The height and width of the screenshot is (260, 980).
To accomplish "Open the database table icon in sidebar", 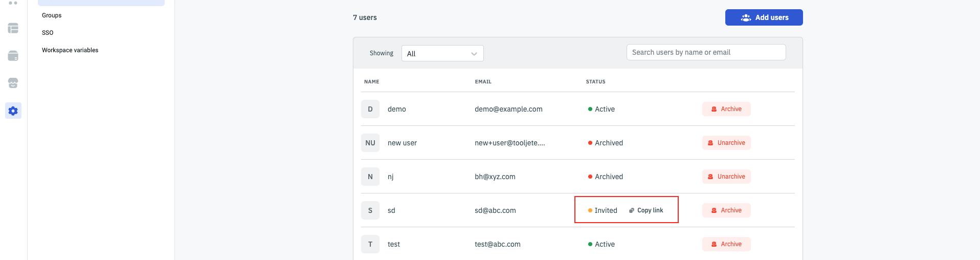I will point(13,28).
